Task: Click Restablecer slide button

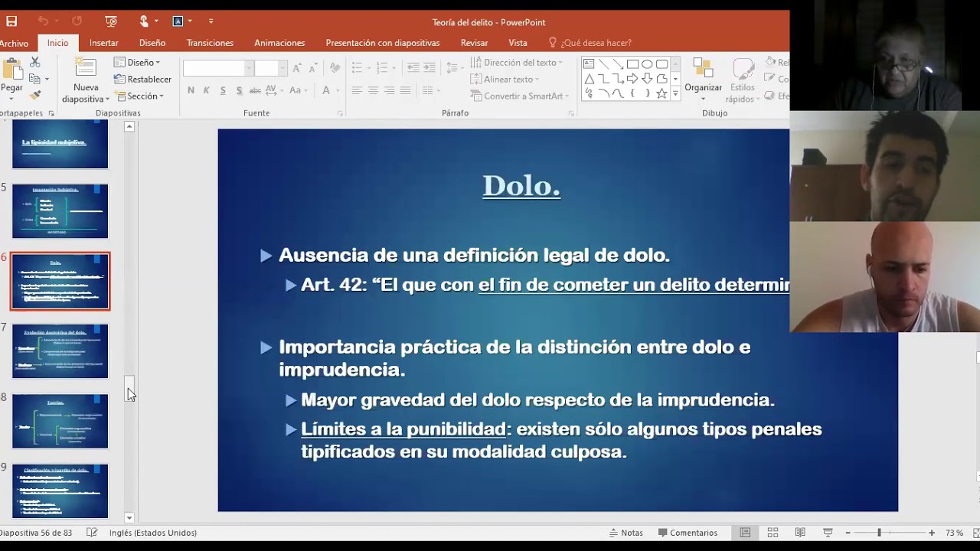Action: (x=142, y=80)
